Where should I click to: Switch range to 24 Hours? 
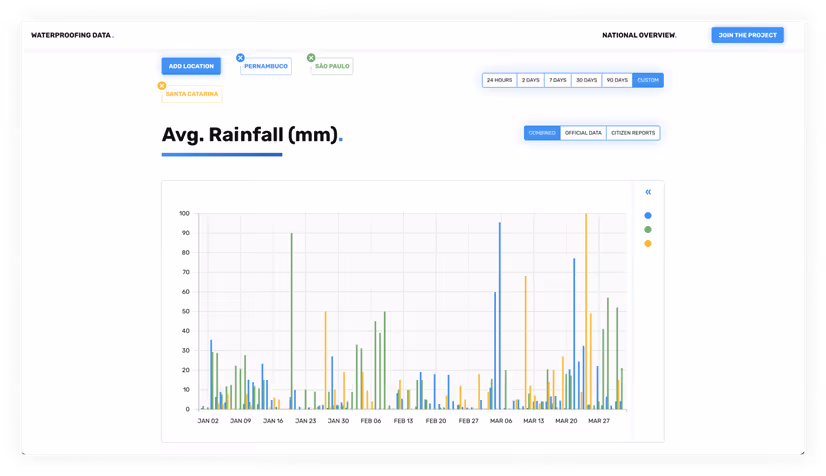point(499,80)
